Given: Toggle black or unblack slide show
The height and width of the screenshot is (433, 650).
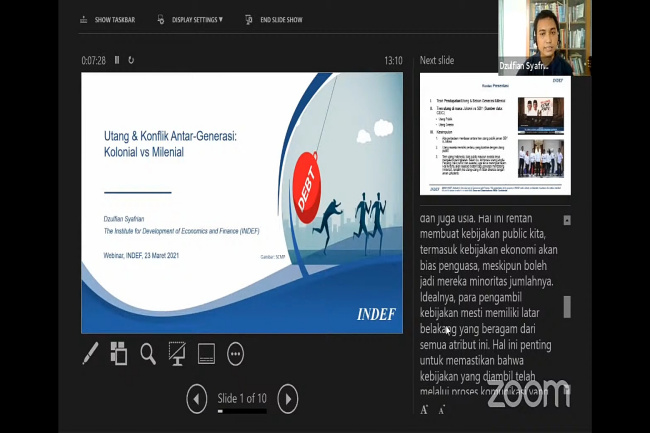Looking at the screenshot, I should [177, 353].
